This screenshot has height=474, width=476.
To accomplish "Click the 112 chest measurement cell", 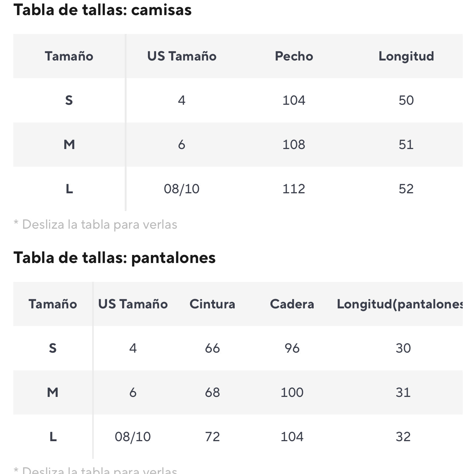I will [294, 189].
